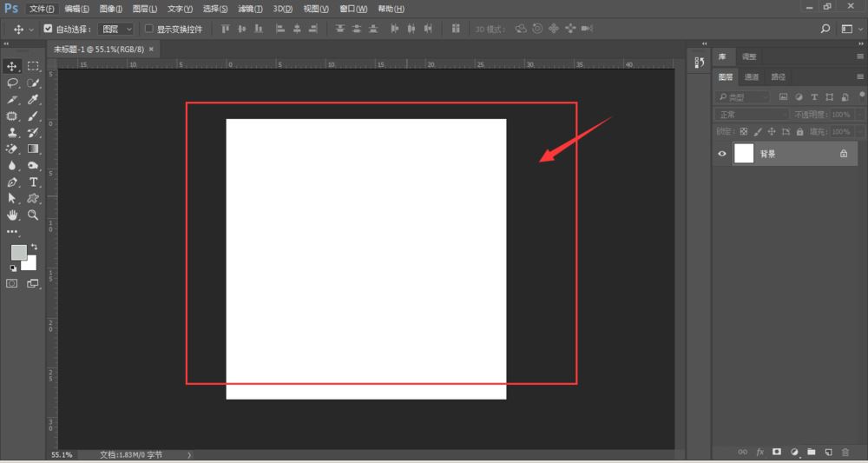
Task: Open the 正常 blend mode dropdown
Action: (x=751, y=115)
